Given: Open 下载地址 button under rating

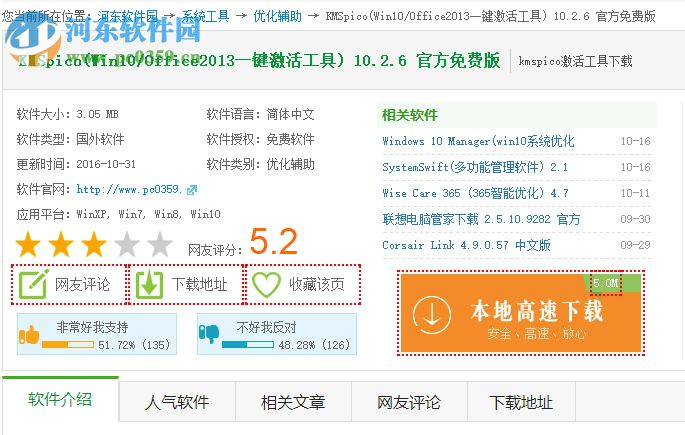Looking at the screenshot, I should [x=186, y=284].
